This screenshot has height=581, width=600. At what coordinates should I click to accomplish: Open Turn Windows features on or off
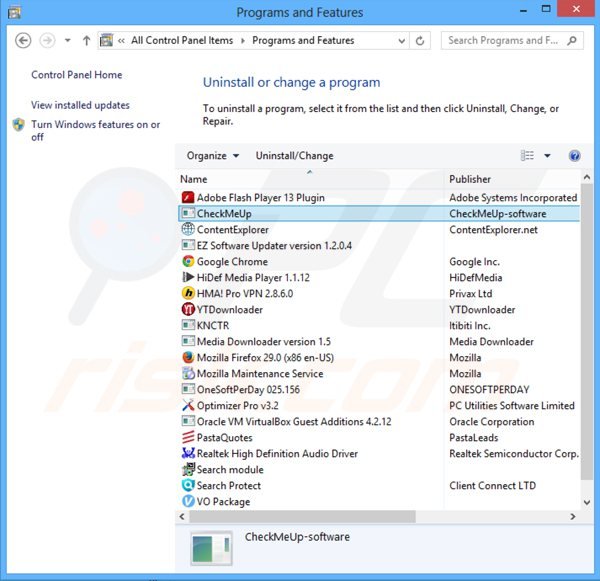click(x=95, y=131)
